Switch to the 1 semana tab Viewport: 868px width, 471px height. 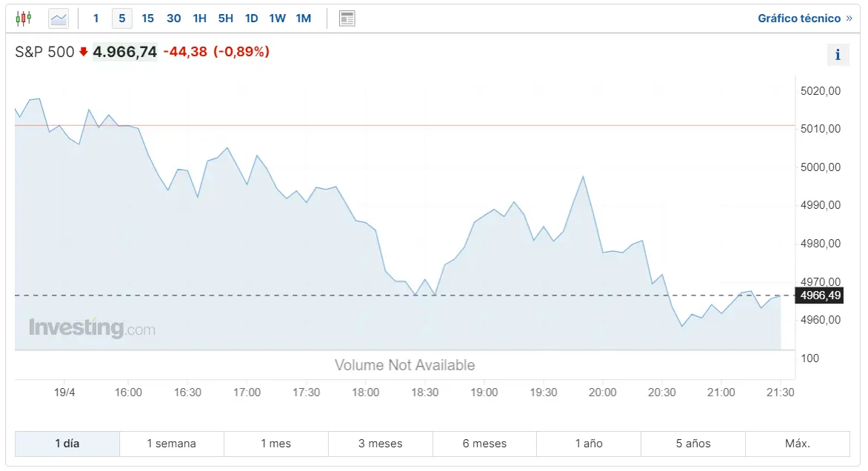coord(171,444)
